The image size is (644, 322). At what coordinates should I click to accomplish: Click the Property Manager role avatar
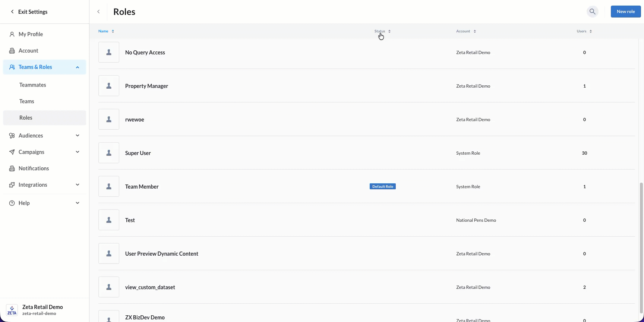(109, 86)
